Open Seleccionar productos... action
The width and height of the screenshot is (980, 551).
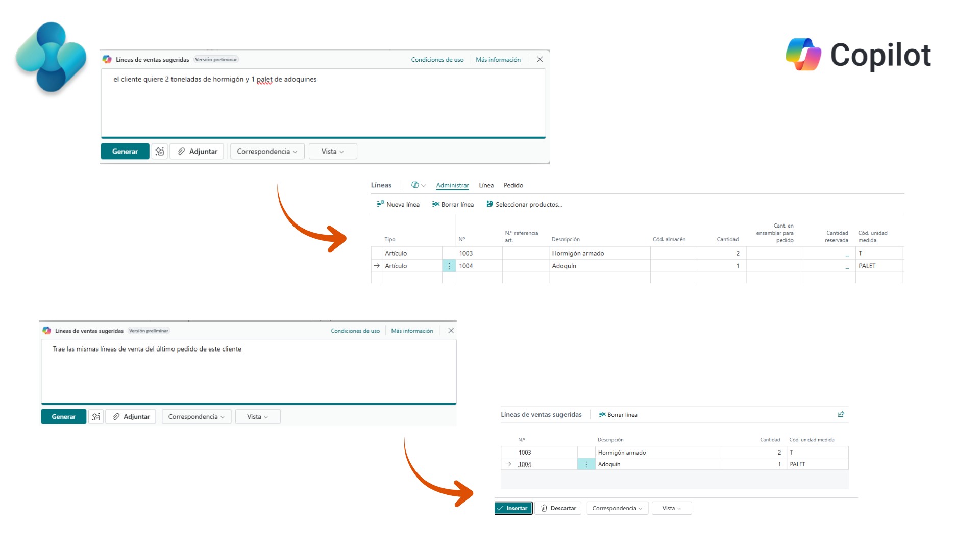point(524,204)
